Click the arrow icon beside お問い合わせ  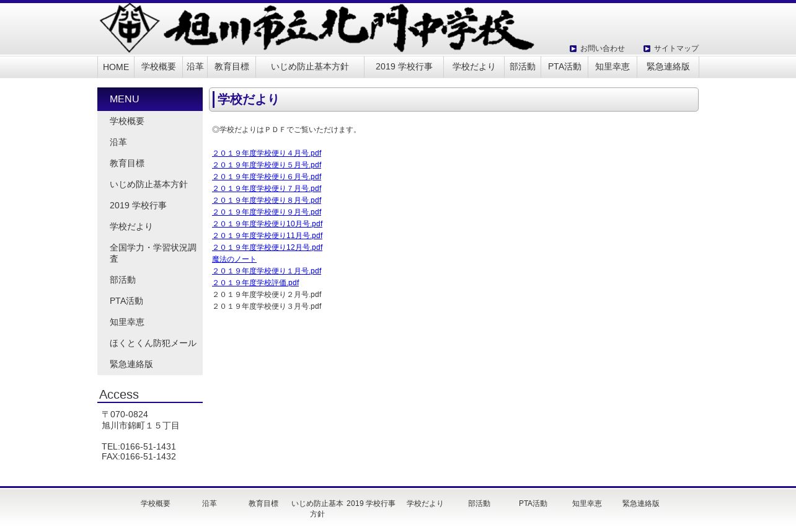pyautogui.click(x=573, y=48)
